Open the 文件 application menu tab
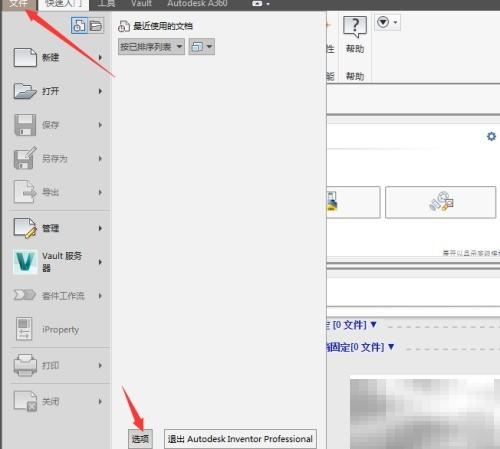The image size is (500, 449). (x=18, y=4)
